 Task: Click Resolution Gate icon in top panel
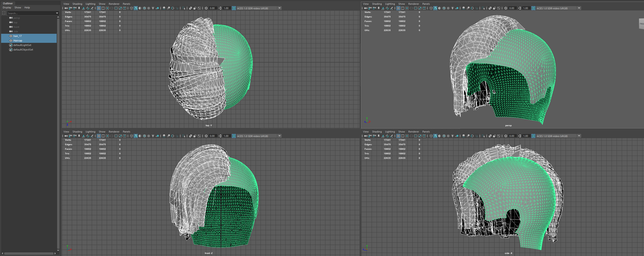click(107, 8)
